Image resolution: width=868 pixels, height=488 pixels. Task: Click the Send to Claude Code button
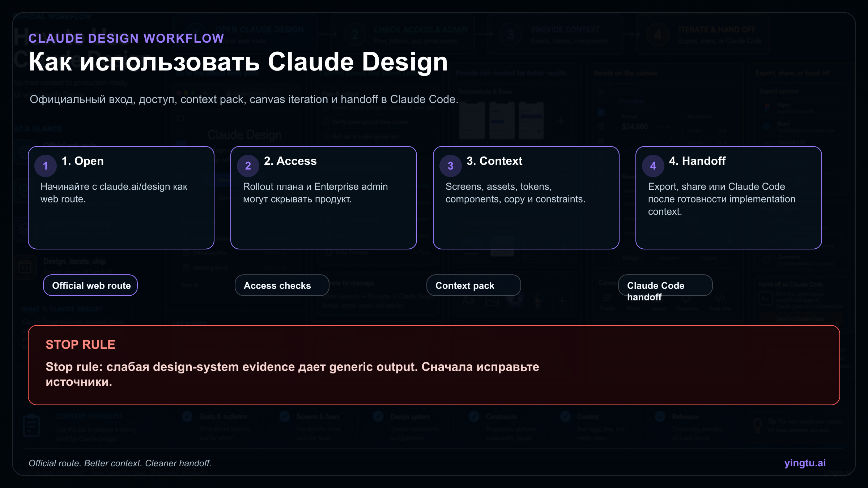(800, 319)
